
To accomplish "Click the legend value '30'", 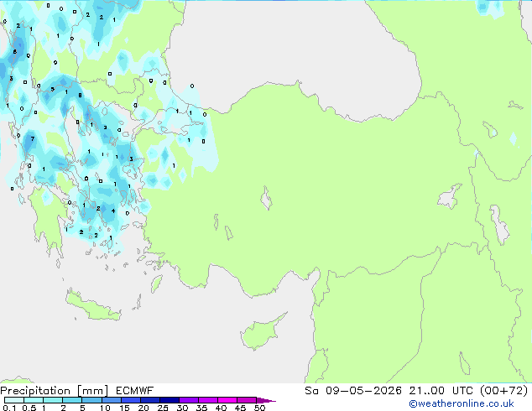I will [182, 408].
